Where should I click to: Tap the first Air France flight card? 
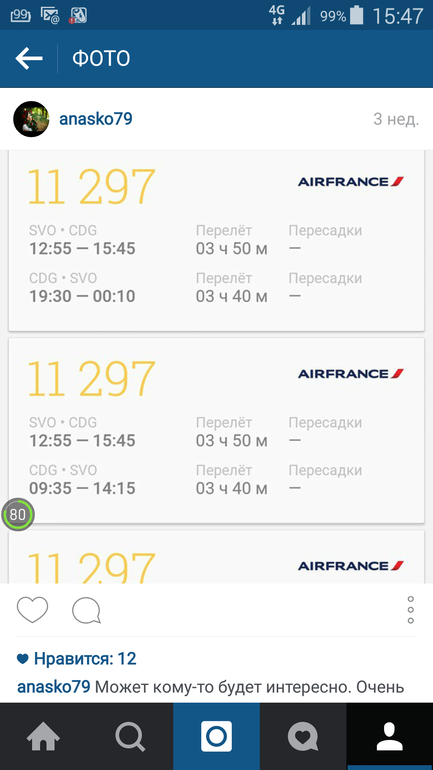(216, 241)
